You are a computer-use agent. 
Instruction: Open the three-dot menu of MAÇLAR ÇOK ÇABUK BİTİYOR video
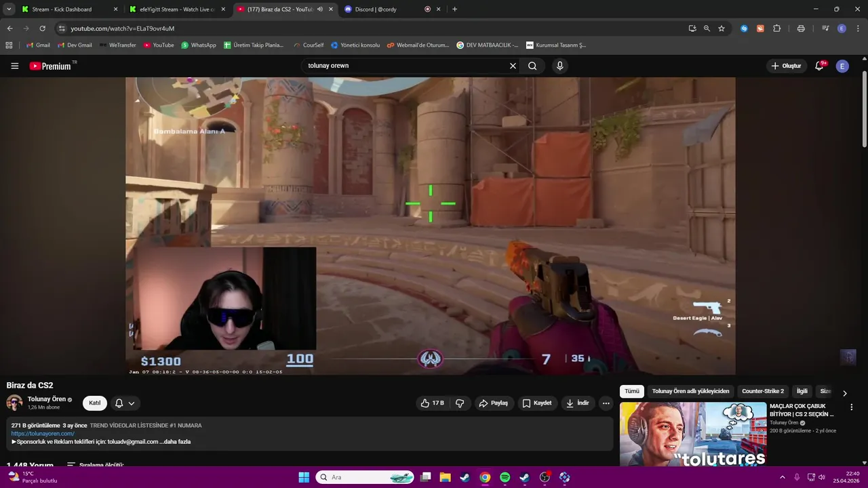tap(851, 407)
